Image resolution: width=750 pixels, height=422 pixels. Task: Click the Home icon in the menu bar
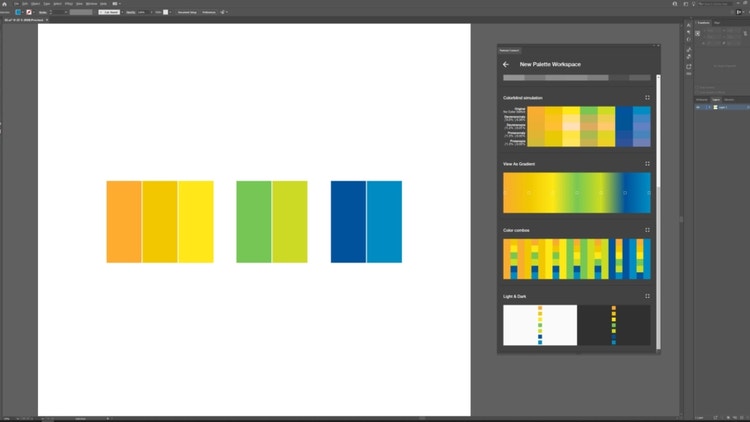[x=5, y=3]
